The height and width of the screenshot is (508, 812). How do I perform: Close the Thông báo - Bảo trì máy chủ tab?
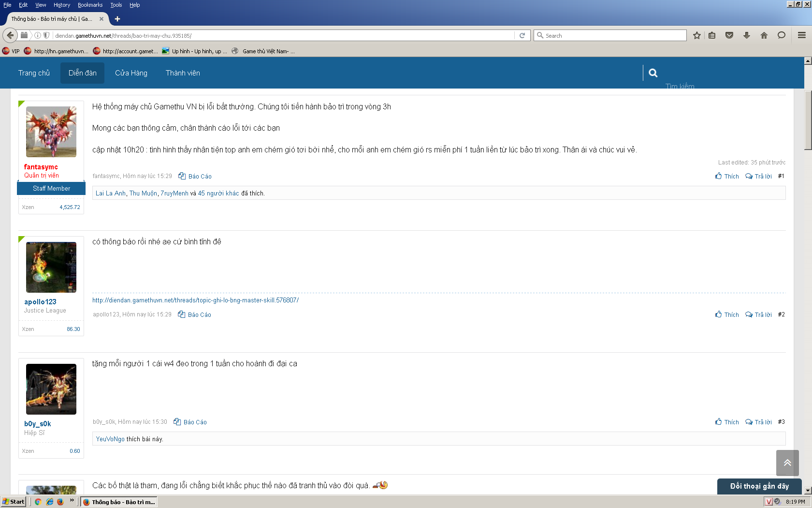[x=101, y=19]
